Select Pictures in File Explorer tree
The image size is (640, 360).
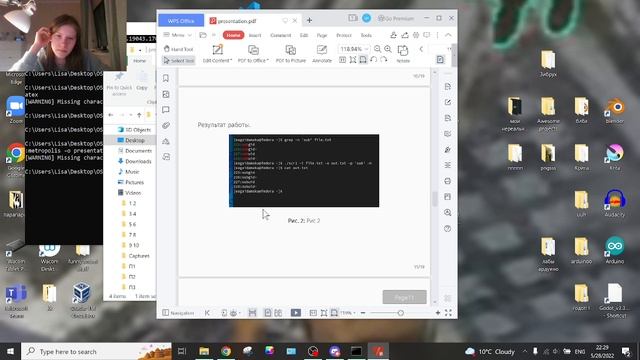pyautogui.click(x=134, y=182)
